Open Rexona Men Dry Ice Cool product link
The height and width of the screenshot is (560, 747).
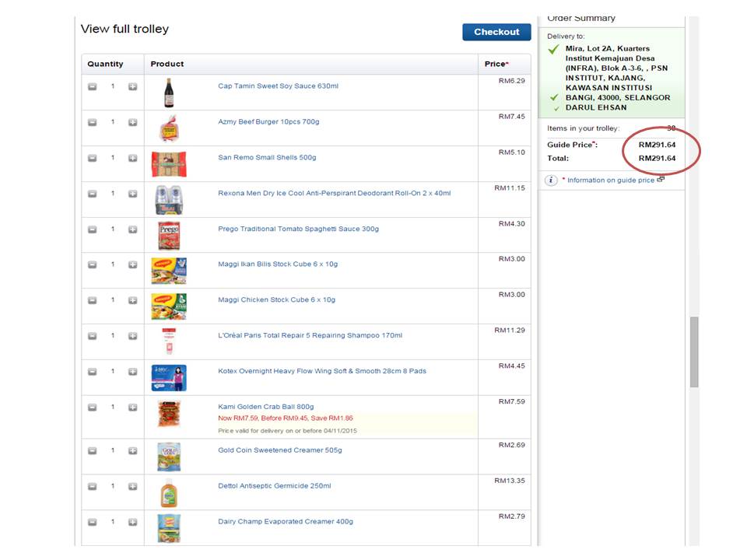tap(335, 194)
